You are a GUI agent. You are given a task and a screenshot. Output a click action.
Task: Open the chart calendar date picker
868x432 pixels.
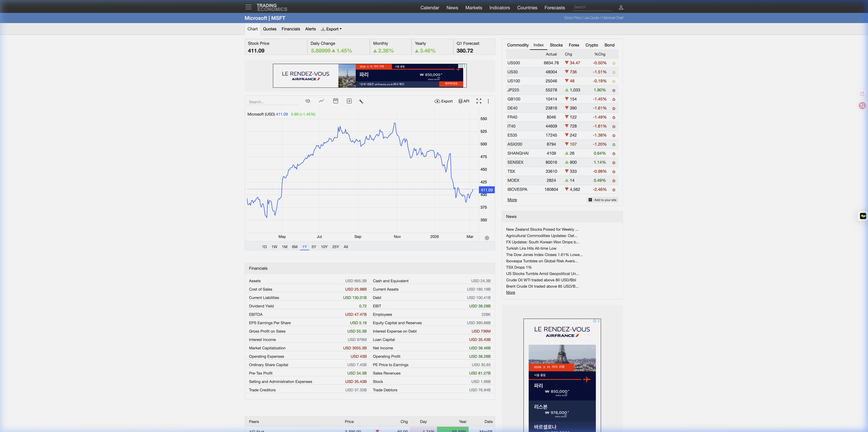336,101
